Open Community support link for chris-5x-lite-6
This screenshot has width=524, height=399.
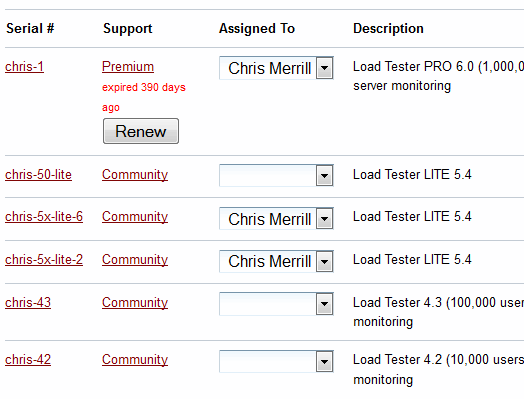tap(135, 217)
